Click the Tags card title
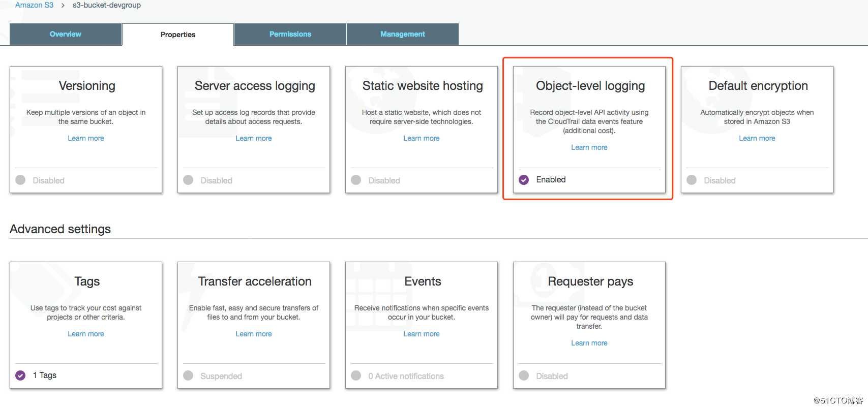The width and height of the screenshot is (868, 409). click(x=87, y=281)
